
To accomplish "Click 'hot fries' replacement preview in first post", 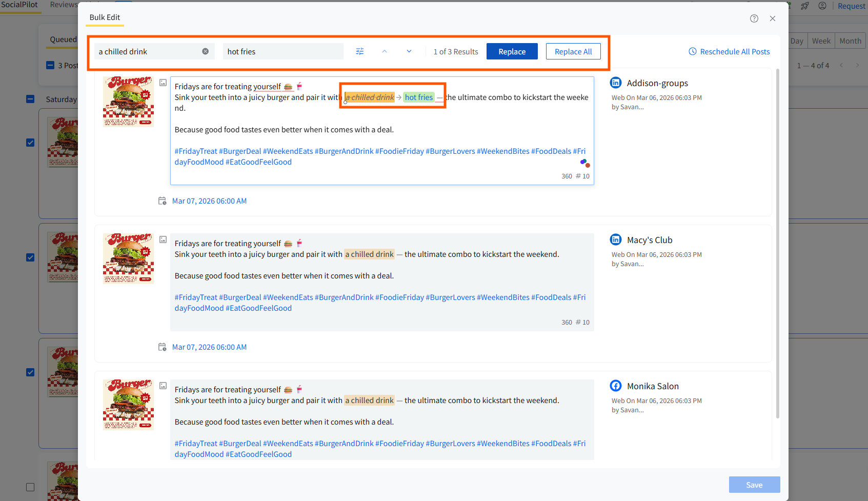I will (x=419, y=97).
